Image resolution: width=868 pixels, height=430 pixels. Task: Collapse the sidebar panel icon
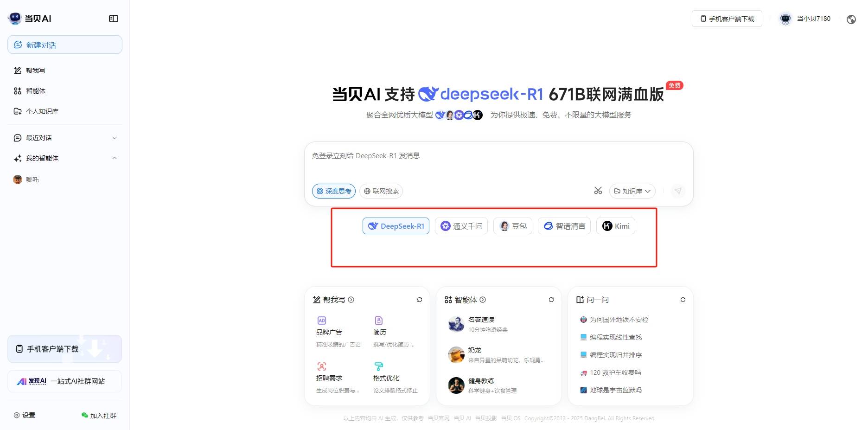pos(114,19)
